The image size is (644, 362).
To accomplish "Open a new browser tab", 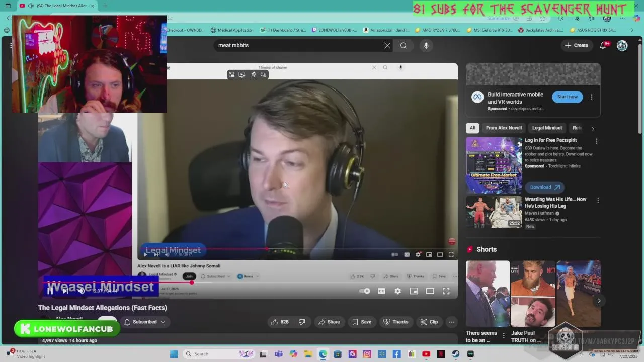I will point(105,6).
